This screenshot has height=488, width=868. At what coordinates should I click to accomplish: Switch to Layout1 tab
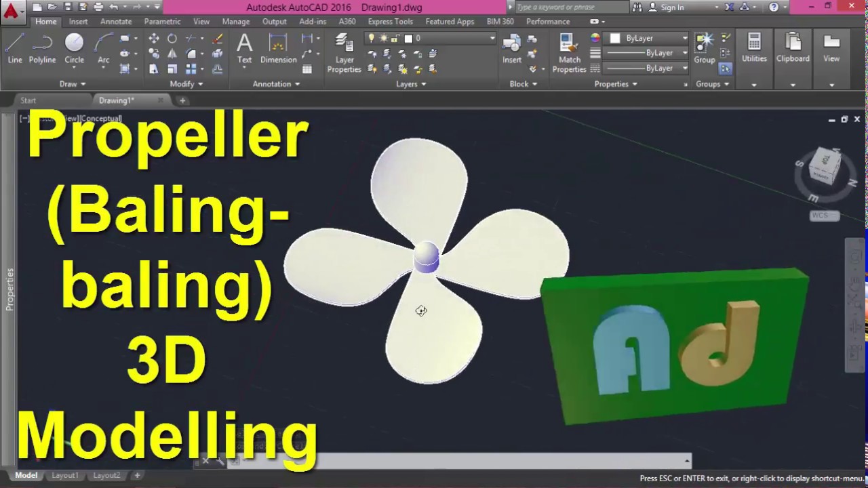[x=65, y=476]
